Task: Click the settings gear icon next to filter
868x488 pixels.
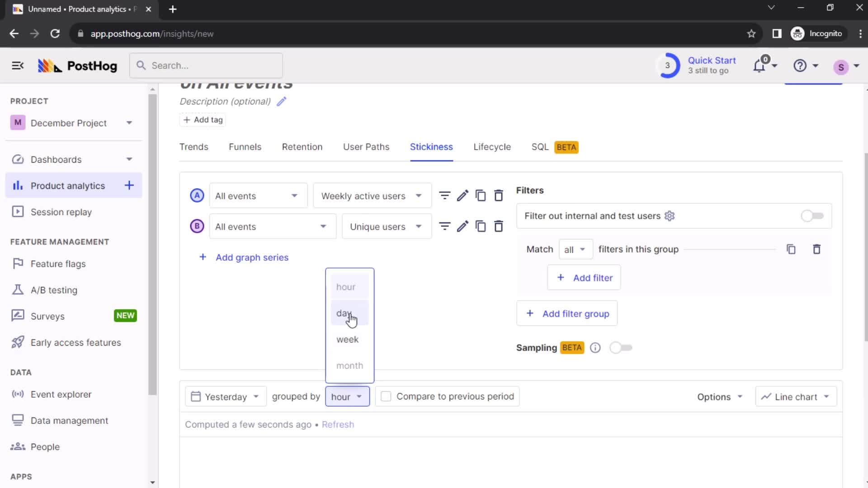Action: click(x=670, y=216)
